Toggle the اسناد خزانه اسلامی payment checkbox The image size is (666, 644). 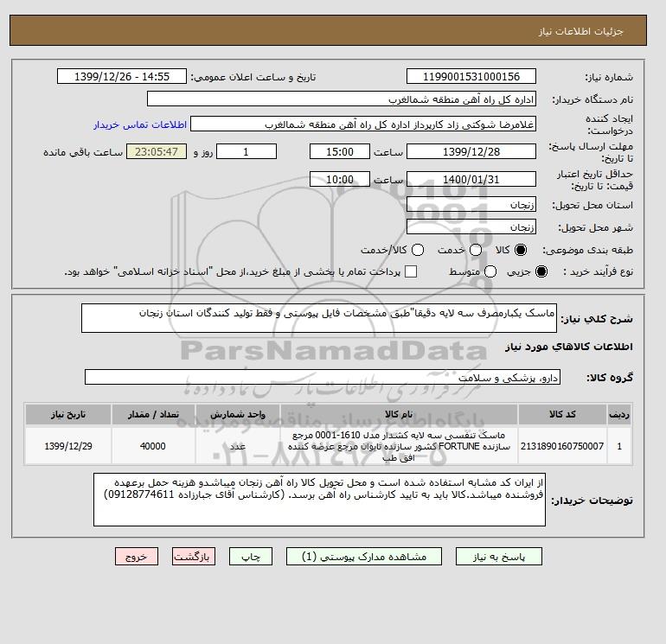(x=411, y=271)
